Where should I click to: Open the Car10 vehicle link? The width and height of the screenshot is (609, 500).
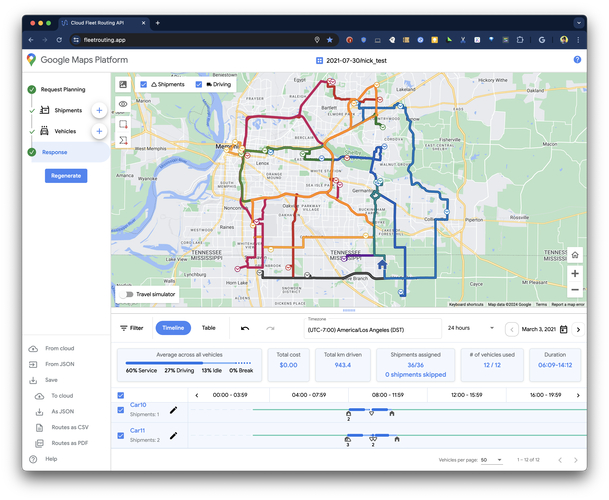coord(138,405)
